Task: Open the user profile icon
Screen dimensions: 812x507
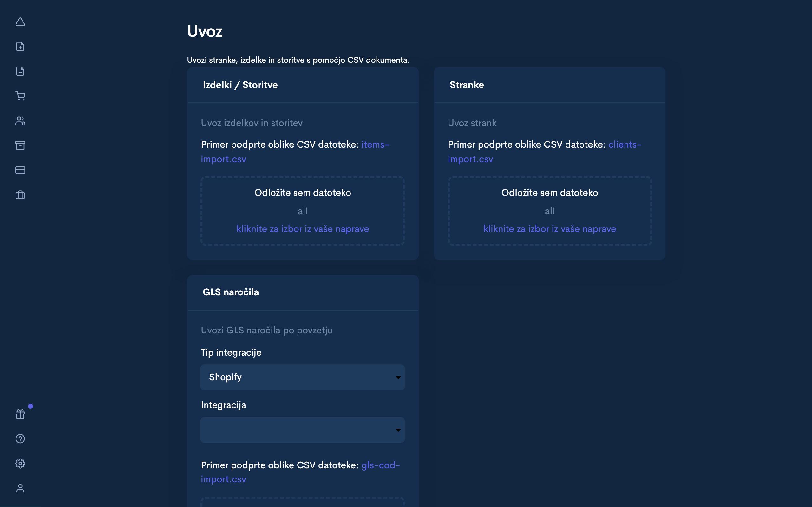Action: 20,488
